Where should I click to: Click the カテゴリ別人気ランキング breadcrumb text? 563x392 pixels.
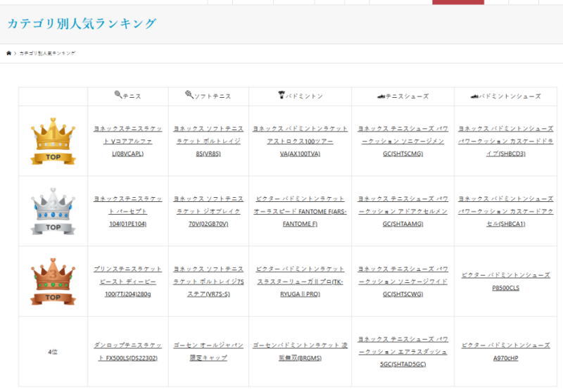(x=47, y=53)
